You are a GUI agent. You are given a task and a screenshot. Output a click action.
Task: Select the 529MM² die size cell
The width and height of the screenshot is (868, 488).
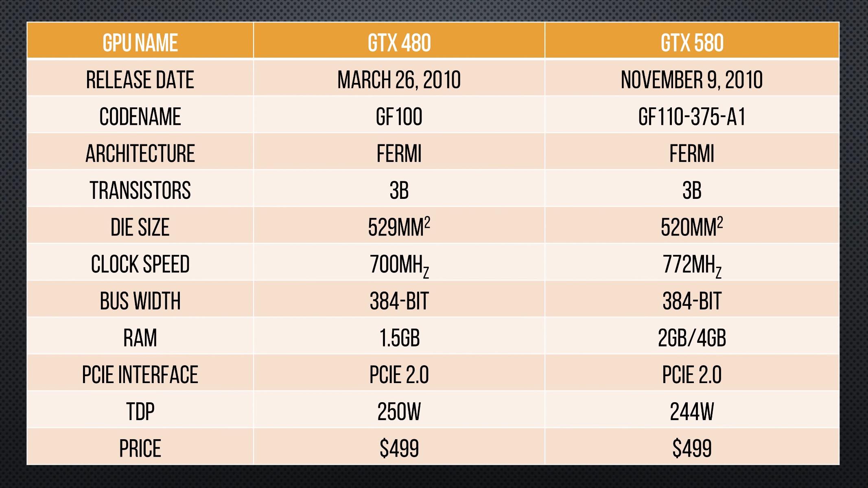(399, 227)
